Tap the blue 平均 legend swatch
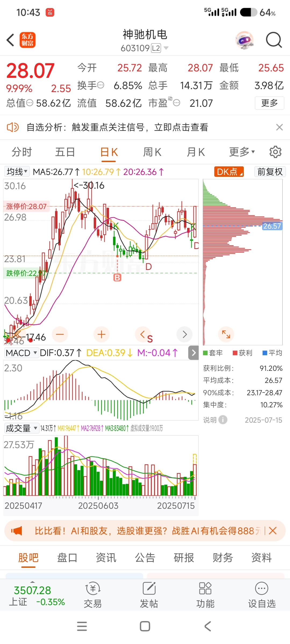Image resolution: width=290 pixels, height=644 pixels. pos(265,353)
